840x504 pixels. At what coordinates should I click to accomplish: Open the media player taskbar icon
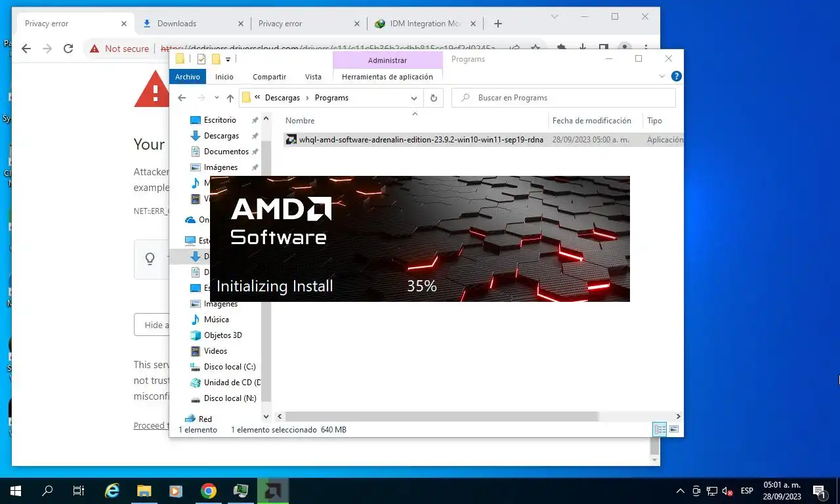(x=176, y=491)
